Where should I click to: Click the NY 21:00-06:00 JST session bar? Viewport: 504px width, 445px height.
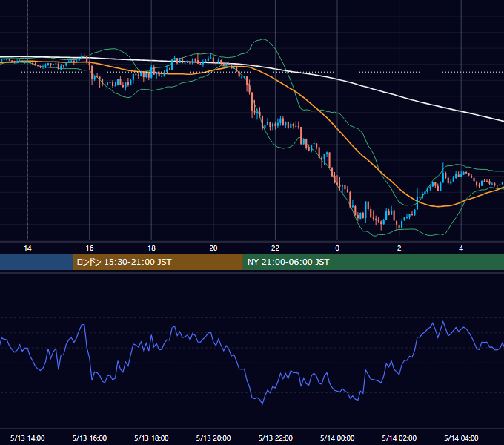click(373, 262)
